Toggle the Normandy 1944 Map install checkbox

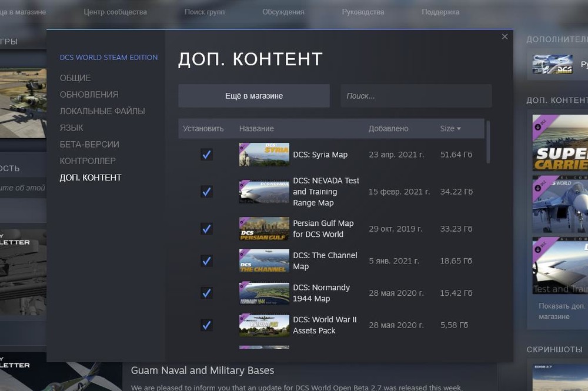coord(206,293)
